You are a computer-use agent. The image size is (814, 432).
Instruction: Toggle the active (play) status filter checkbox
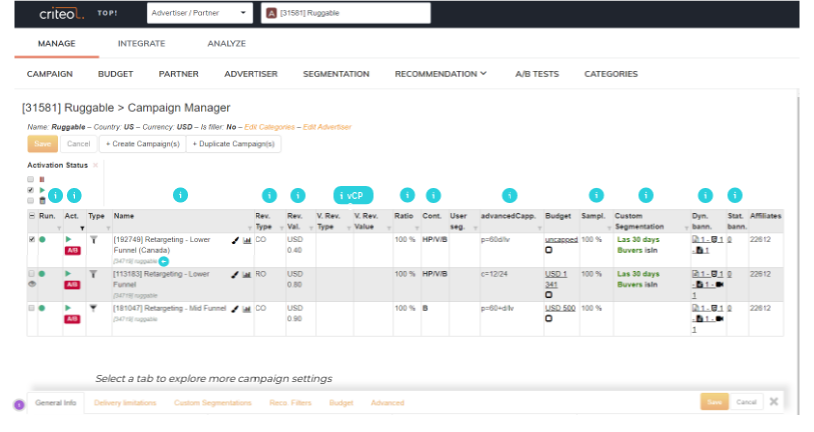coord(31,190)
